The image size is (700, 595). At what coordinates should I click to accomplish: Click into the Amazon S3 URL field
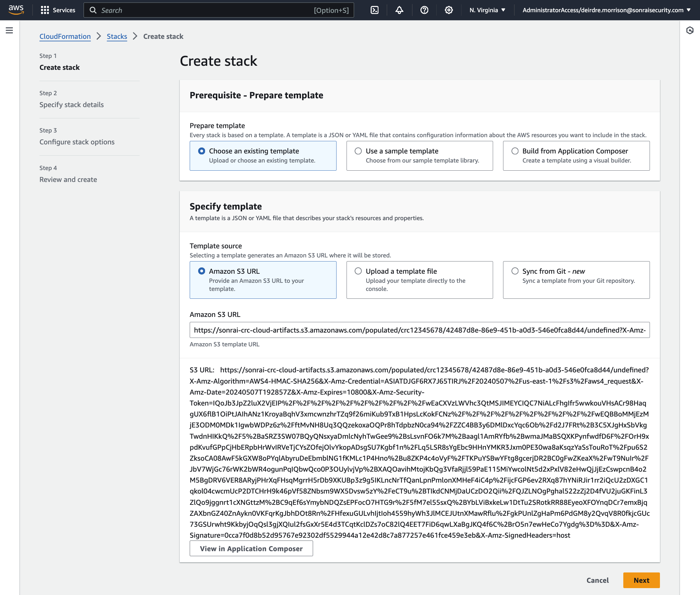(419, 330)
